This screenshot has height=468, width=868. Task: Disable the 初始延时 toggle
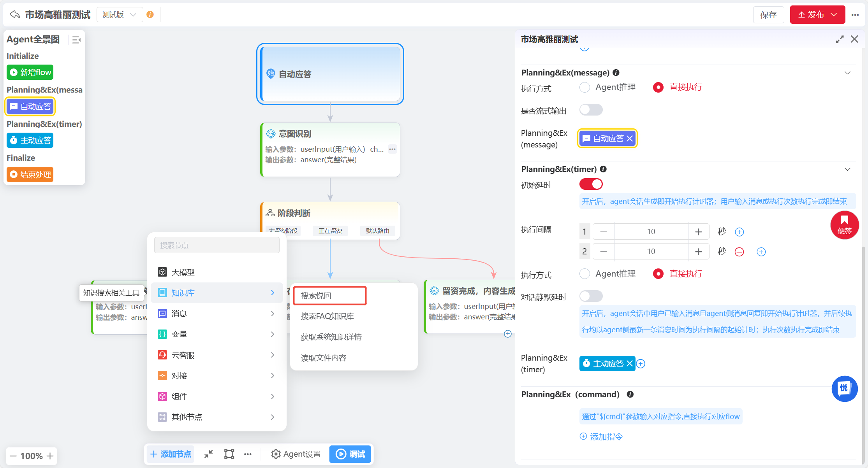coord(591,184)
